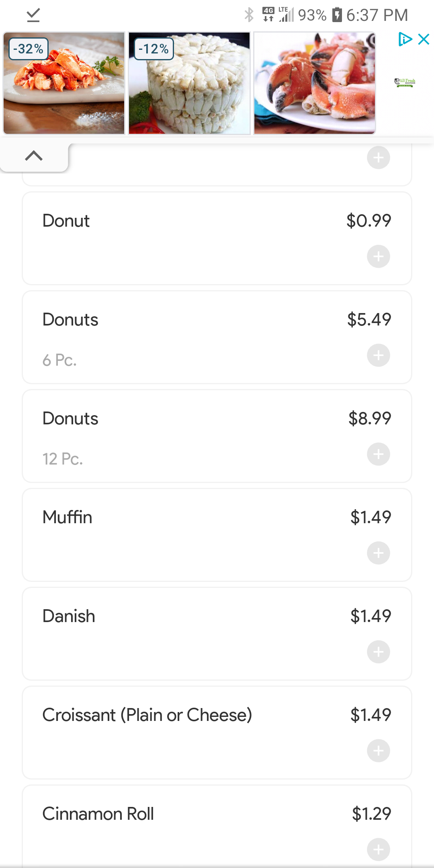Add the Cinnamon Roll with plus icon
The image size is (434, 868).
[378, 849]
